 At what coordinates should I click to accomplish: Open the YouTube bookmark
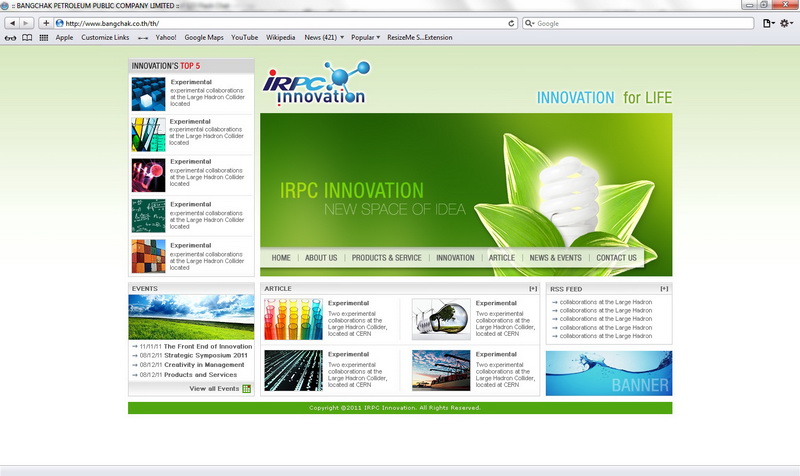pos(244,37)
